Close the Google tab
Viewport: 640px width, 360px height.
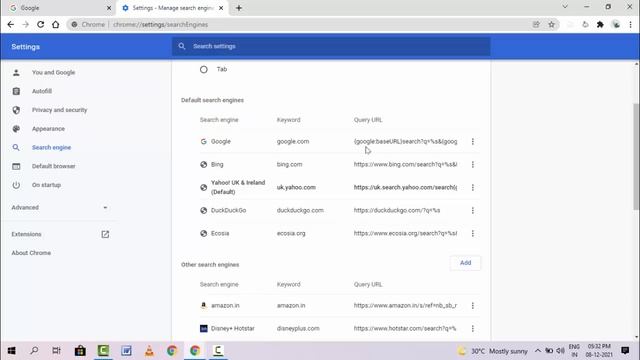(x=109, y=8)
